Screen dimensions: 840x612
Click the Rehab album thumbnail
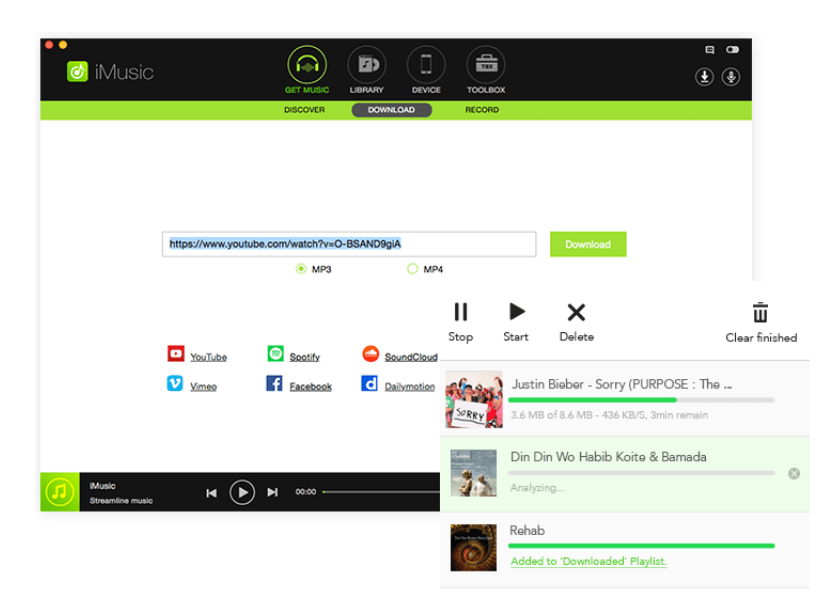[x=474, y=547]
